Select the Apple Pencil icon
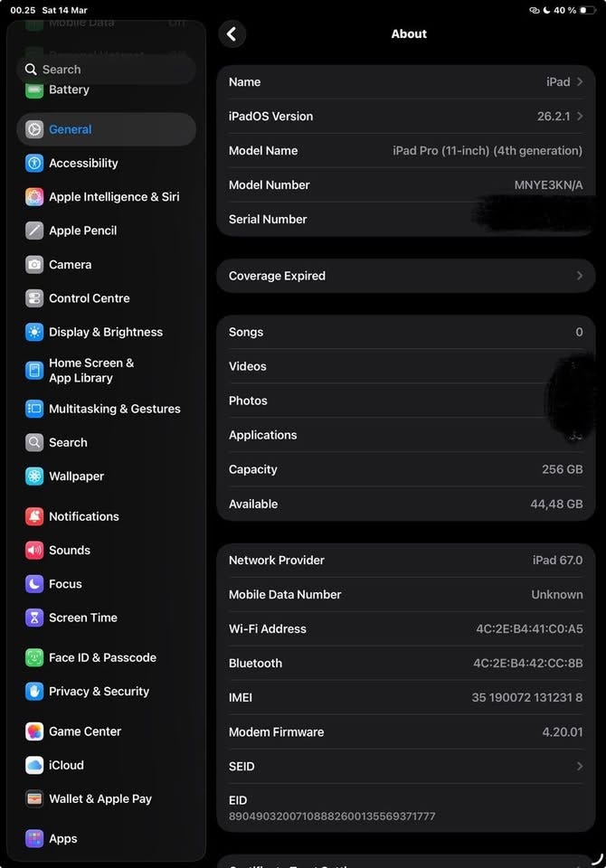Viewport: 606px width, 868px height. 34,231
